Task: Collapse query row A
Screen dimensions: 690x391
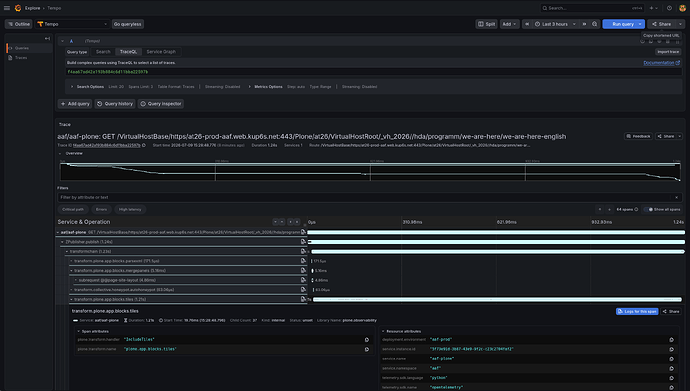Action: pyautogui.click(x=62, y=41)
